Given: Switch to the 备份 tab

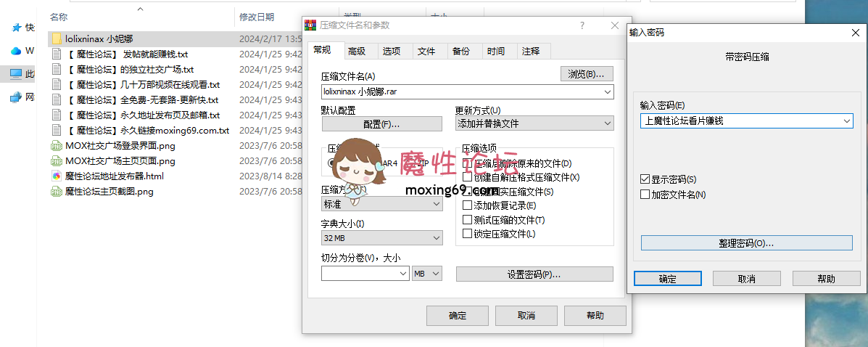Looking at the screenshot, I should coord(461,51).
